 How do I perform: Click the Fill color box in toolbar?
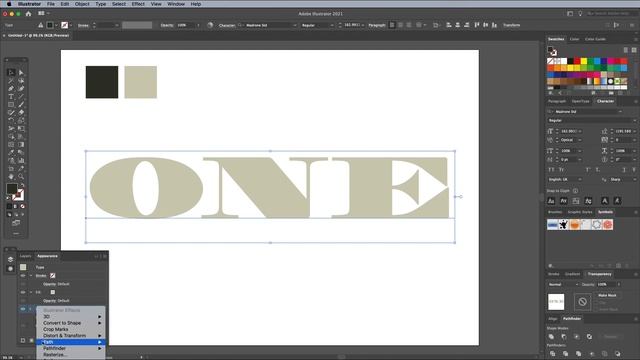[11, 189]
